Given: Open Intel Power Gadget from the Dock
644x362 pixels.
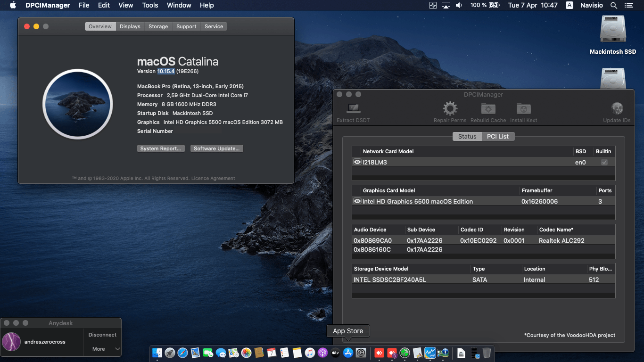Looking at the screenshot, I should (430, 353).
